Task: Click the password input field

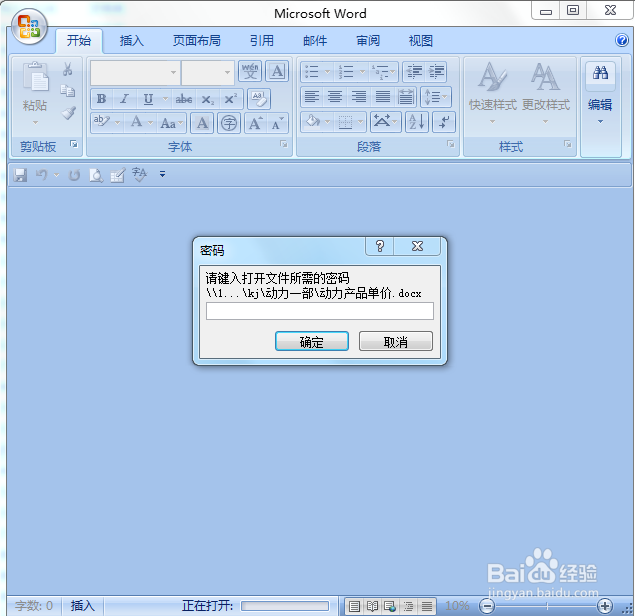Action: pyautogui.click(x=320, y=311)
